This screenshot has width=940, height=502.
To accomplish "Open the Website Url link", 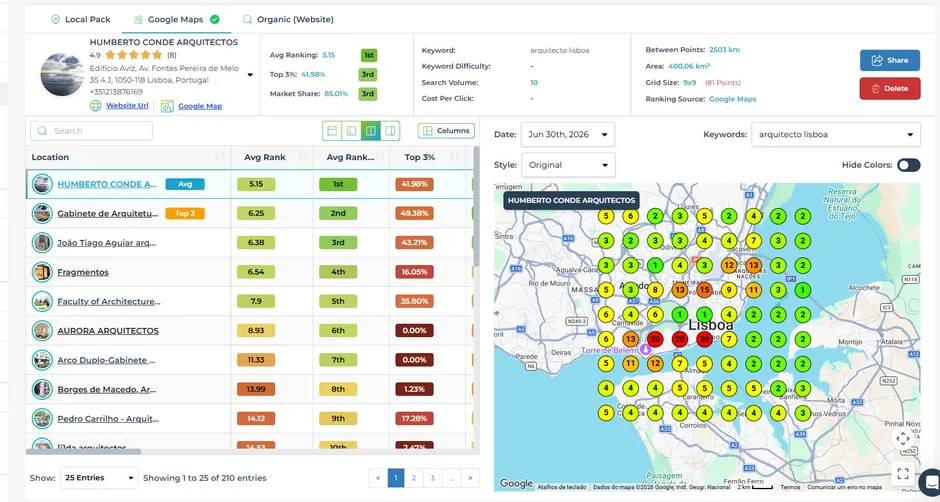I will 127,106.
